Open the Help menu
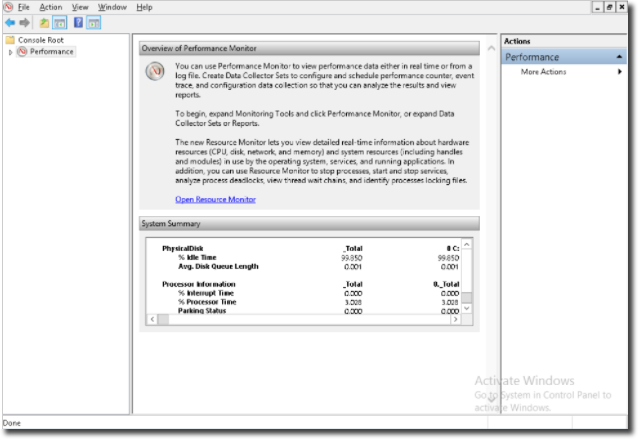The width and height of the screenshot is (638, 439). pyautogui.click(x=144, y=7)
